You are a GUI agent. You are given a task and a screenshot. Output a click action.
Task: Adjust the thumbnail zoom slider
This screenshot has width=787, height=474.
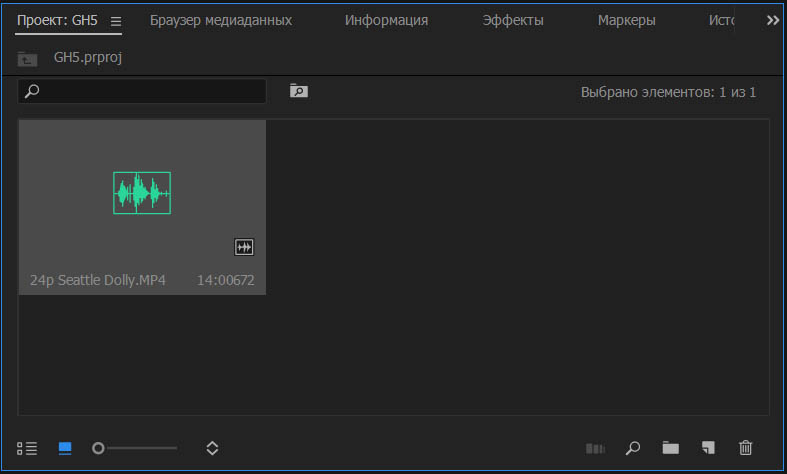point(135,448)
